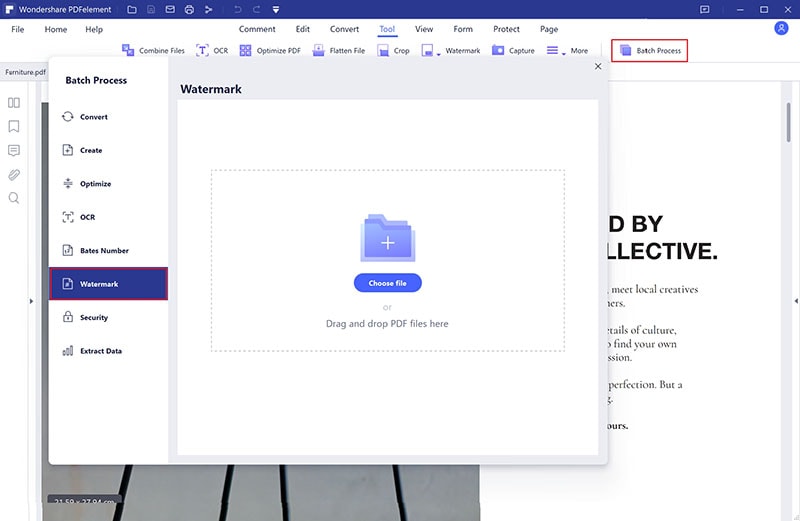This screenshot has width=800, height=521.
Task: Open the attachments paperclip panel
Action: point(14,175)
